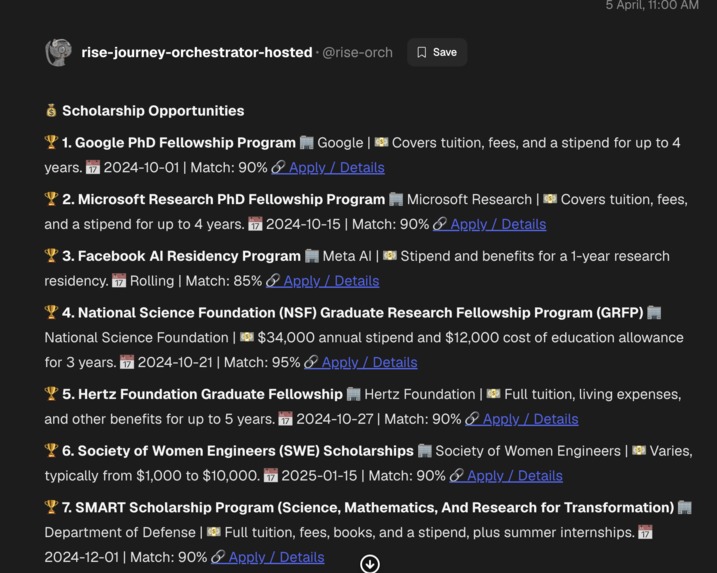
Task: Click the building icon after GRFP title
Action: tap(654, 313)
